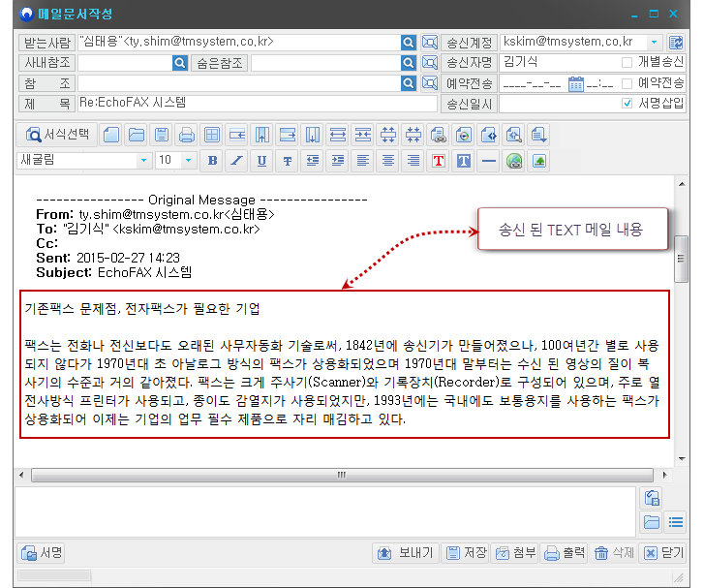Viewport: 704px width, 588px height.
Task: Search the 참조 field with its magnifier
Action: point(408,83)
